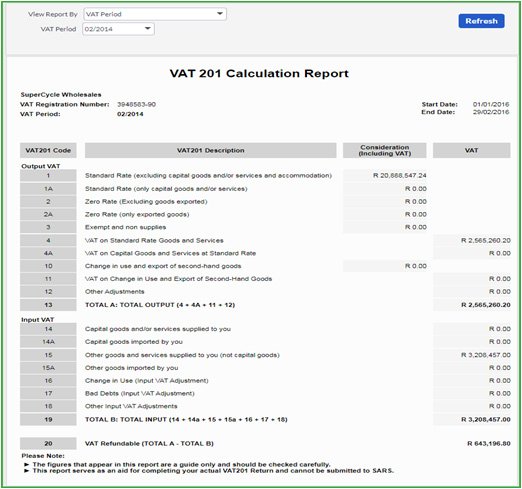The width and height of the screenshot is (522, 489).
Task: Click code 20 cell
Action: pyautogui.click(x=48, y=444)
